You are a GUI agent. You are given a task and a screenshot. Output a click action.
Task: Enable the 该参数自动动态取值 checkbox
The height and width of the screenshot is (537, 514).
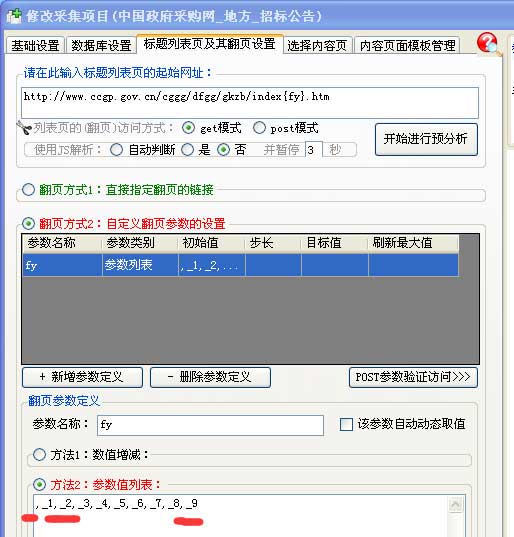346,424
